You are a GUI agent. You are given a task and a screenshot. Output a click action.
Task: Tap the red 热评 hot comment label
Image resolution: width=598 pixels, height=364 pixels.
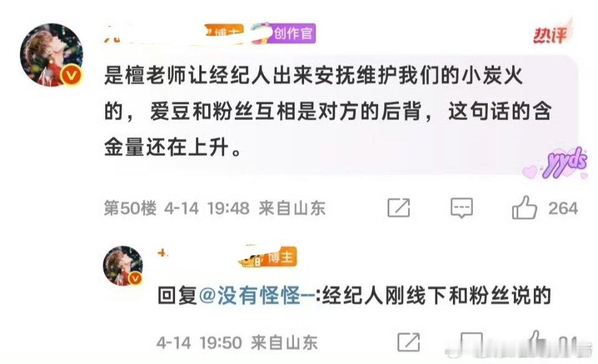[549, 35]
